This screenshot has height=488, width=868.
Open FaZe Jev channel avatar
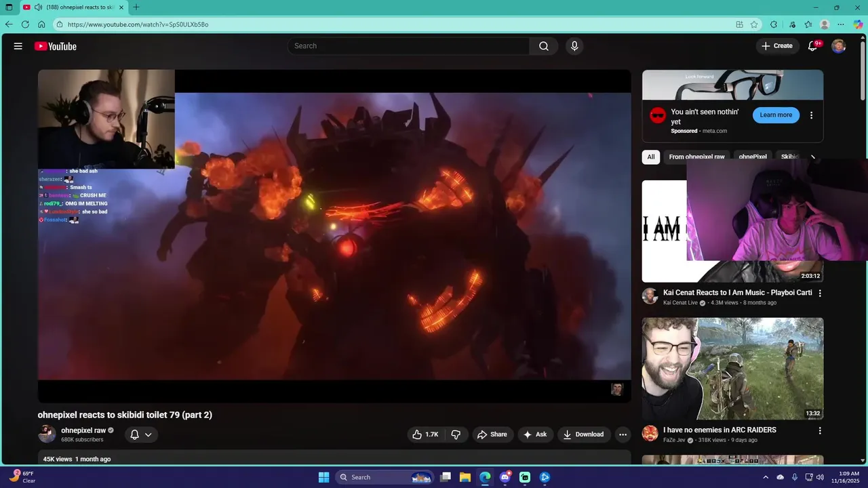tap(650, 434)
